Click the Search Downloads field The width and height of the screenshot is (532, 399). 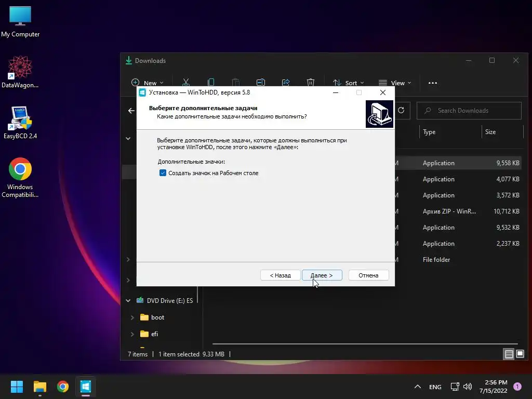[469, 111]
